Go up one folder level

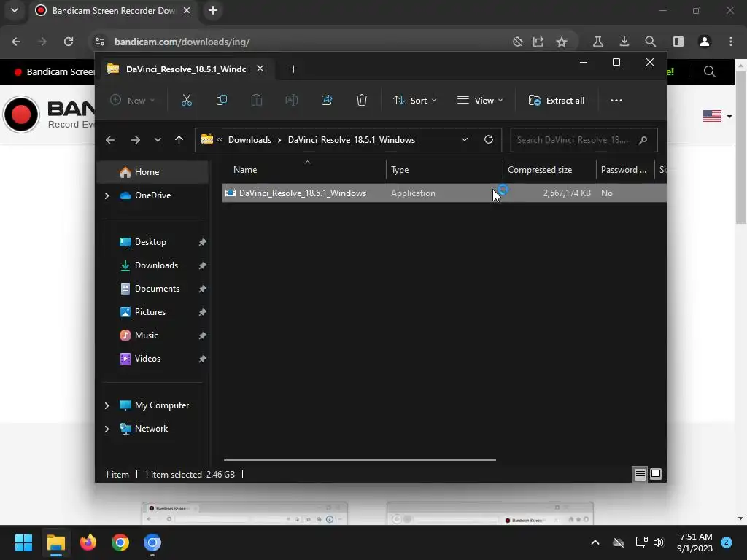(179, 140)
